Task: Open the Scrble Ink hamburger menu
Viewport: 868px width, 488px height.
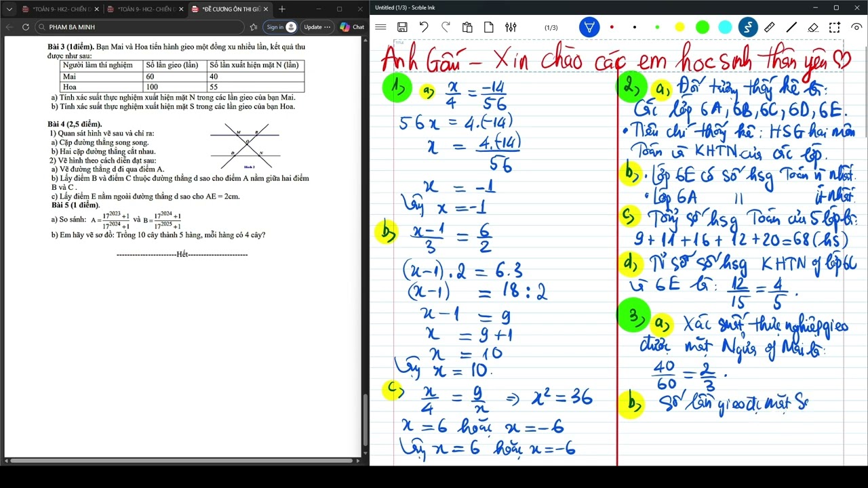Action: tap(380, 27)
